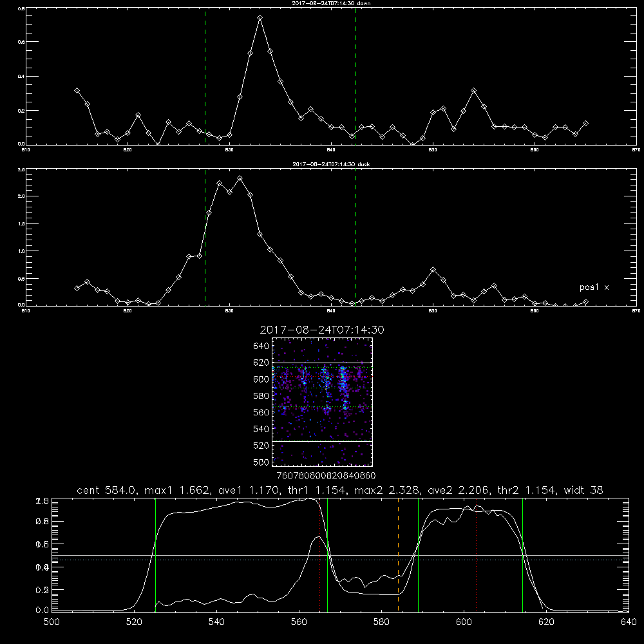Select the spectral image y-axis label 560
The image size is (644, 644).
(x=261, y=412)
